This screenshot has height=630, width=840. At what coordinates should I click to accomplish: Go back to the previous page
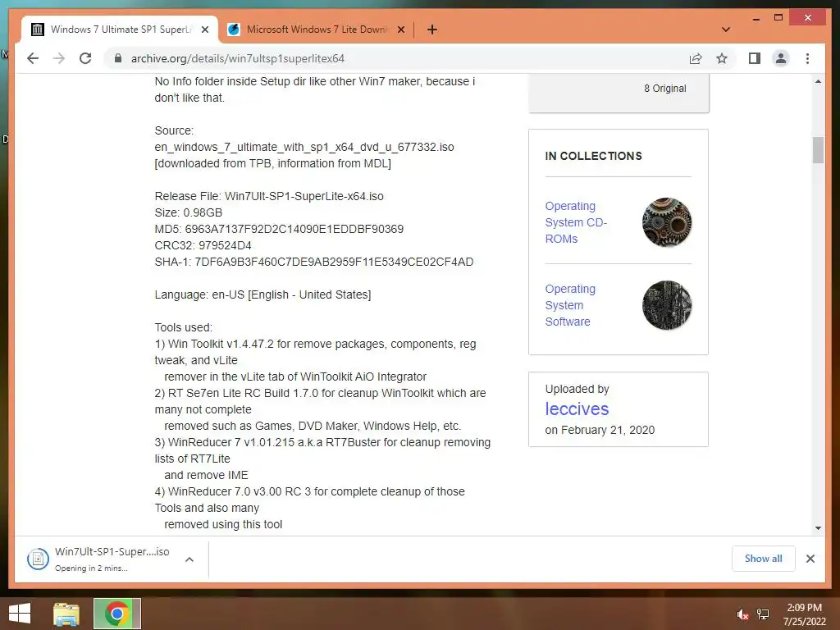pyautogui.click(x=33, y=58)
